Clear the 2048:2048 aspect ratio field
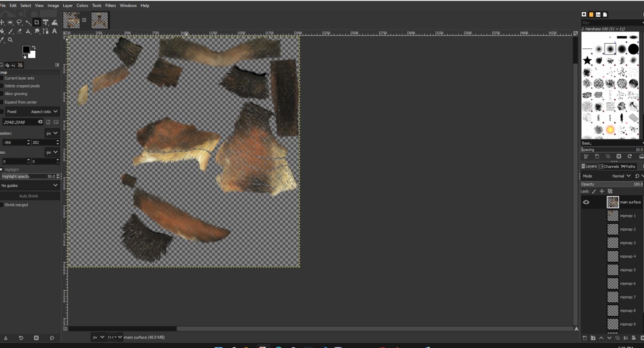The height and width of the screenshot is (348, 644). [x=40, y=122]
